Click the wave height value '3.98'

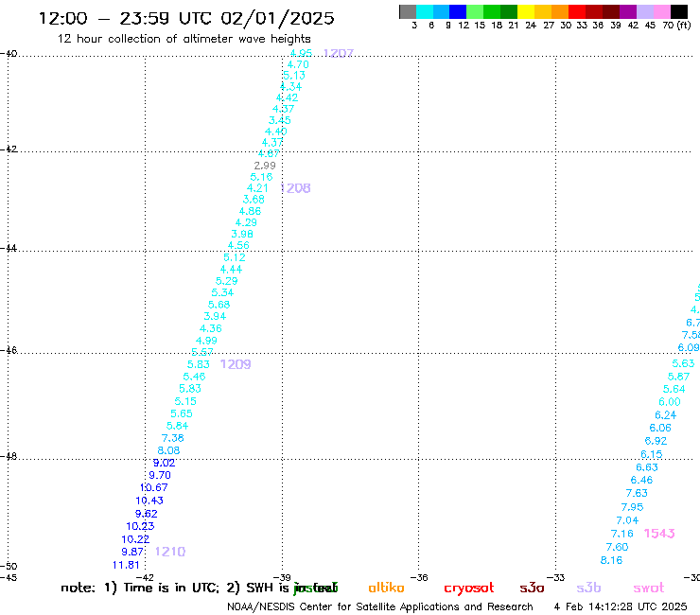(x=242, y=234)
